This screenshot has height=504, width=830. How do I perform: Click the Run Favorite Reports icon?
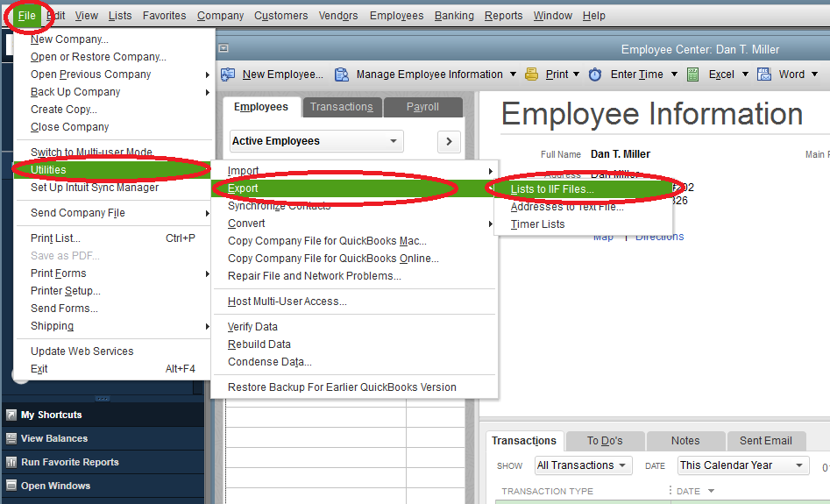(11, 462)
